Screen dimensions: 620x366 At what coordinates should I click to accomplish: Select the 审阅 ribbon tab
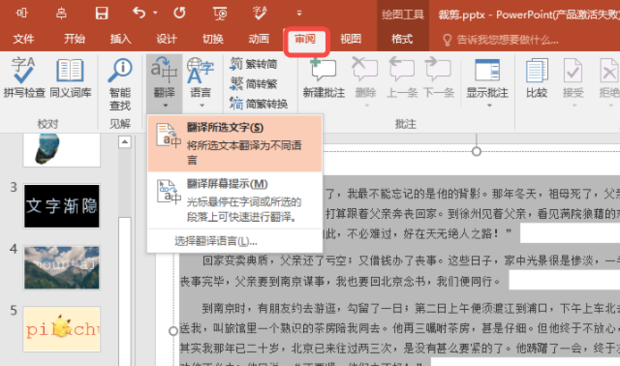point(305,39)
